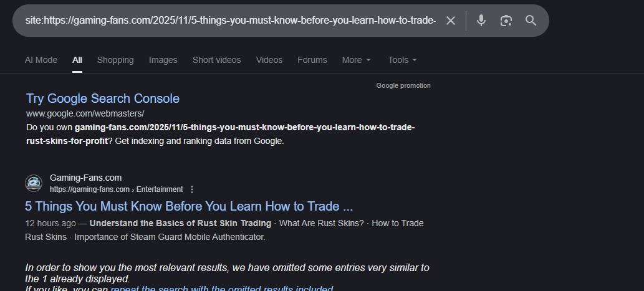
Task: Open the Shopping tab
Action: point(115,60)
